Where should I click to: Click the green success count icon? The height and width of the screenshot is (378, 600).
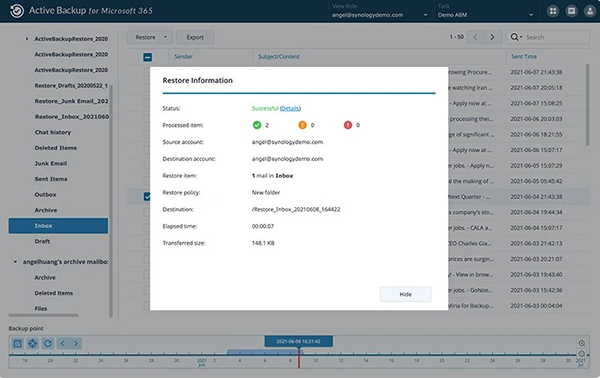click(257, 125)
